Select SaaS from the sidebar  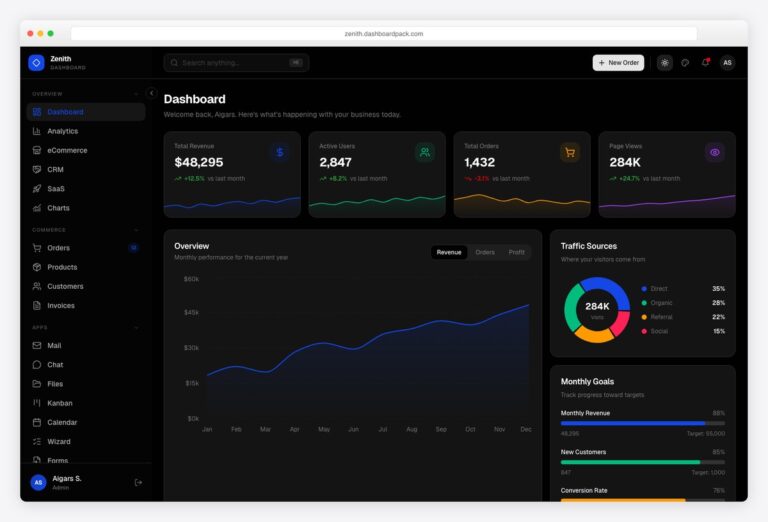(86, 189)
